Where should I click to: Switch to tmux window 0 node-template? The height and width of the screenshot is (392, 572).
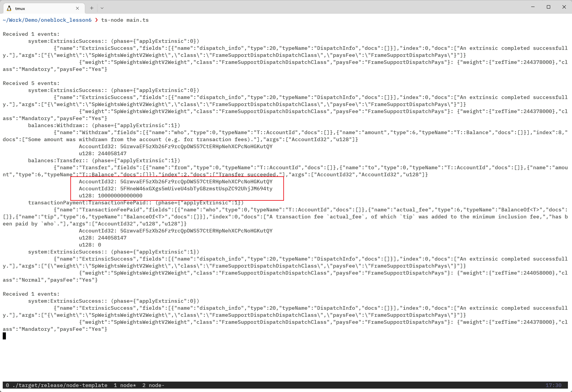[57, 385]
